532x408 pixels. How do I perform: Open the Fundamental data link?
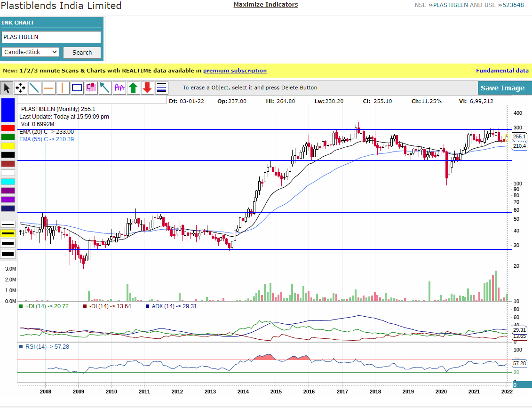(x=502, y=71)
